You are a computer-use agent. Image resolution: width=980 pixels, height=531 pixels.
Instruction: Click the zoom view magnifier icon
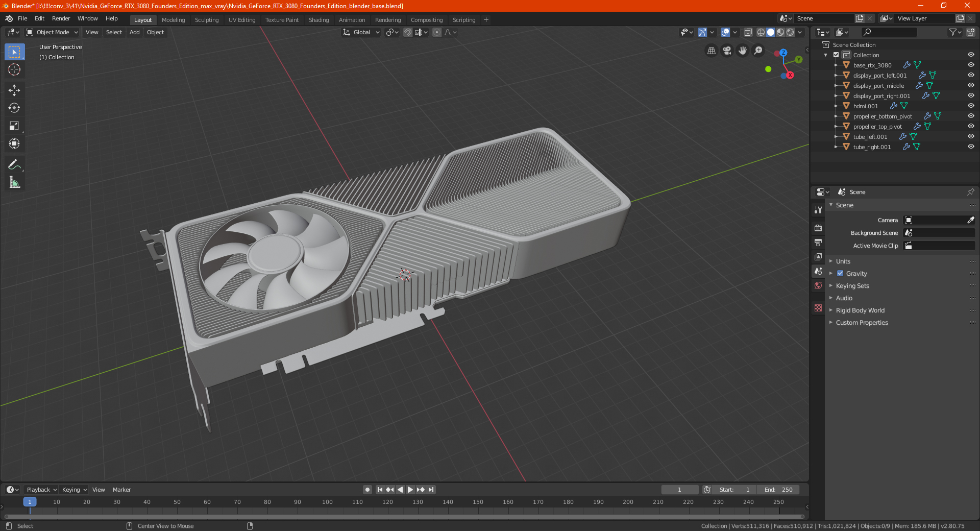coord(758,51)
